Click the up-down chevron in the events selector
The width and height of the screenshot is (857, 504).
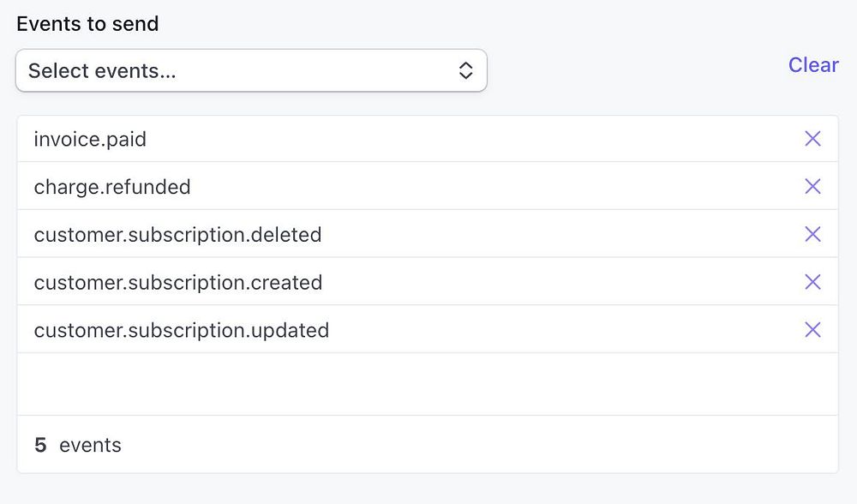click(x=465, y=70)
